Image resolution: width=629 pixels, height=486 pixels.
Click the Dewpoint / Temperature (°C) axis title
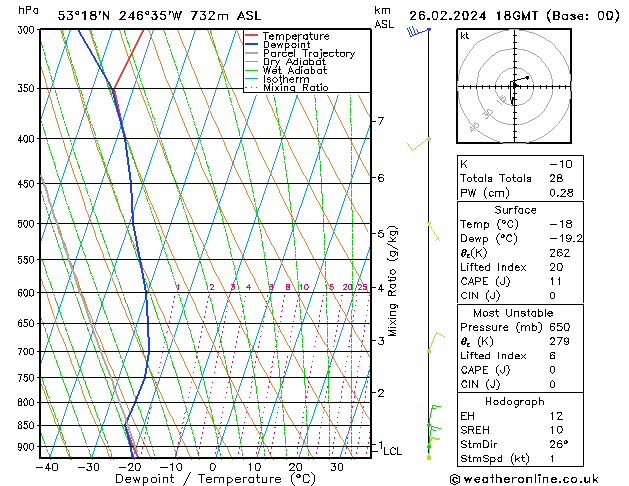pyautogui.click(x=215, y=479)
